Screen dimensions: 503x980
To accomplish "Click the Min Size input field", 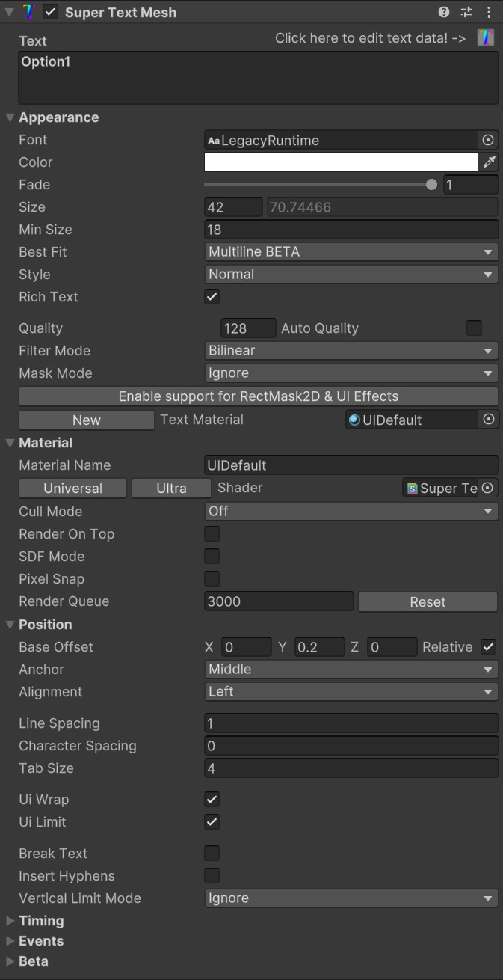I will pos(351,230).
